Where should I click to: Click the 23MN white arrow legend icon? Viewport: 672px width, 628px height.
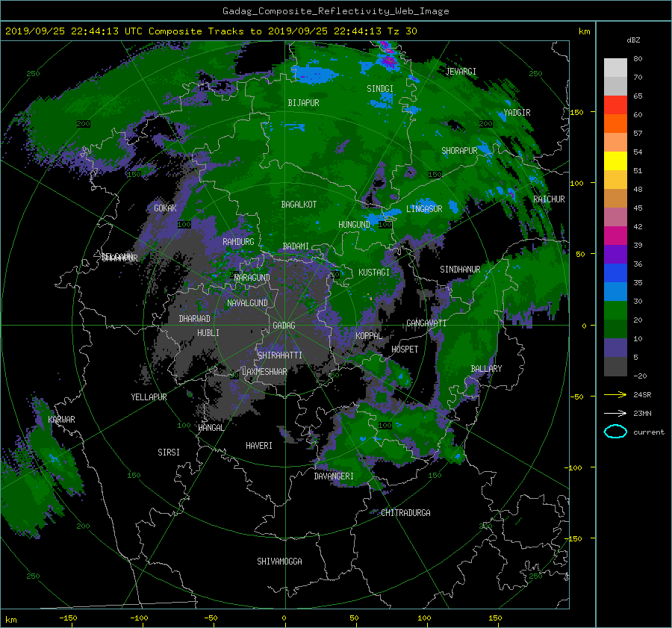click(615, 413)
